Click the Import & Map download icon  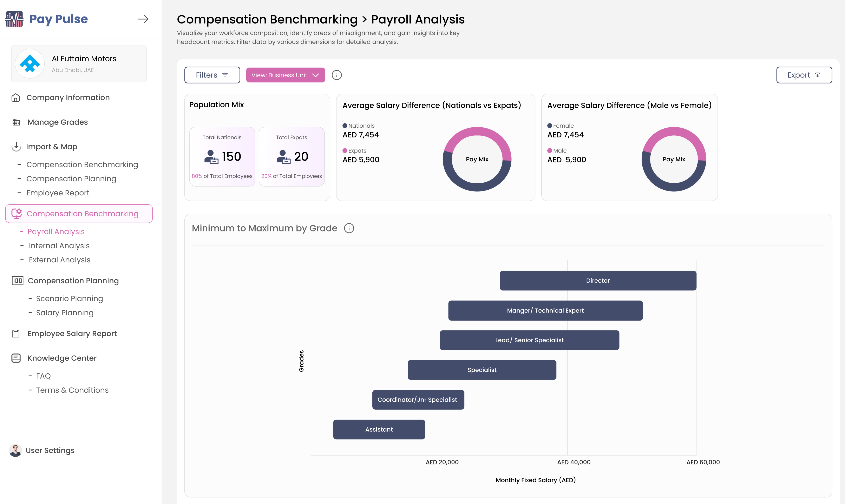[16, 147]
